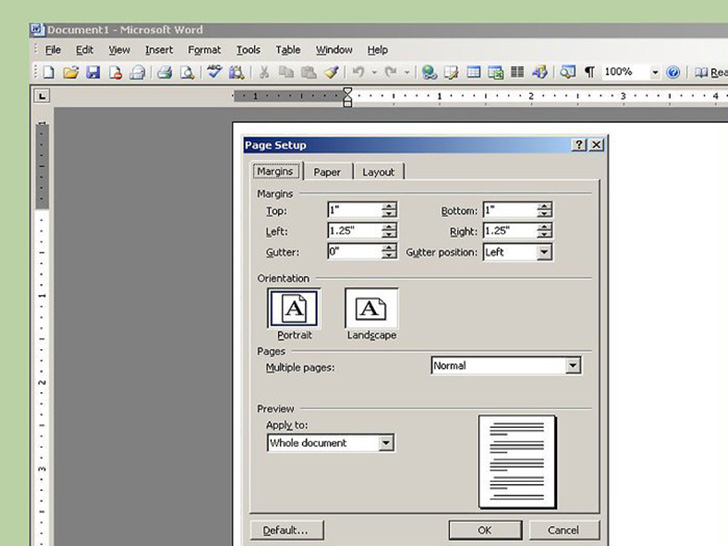Click the Open folder toolbar icon

[x=70, y=72]
